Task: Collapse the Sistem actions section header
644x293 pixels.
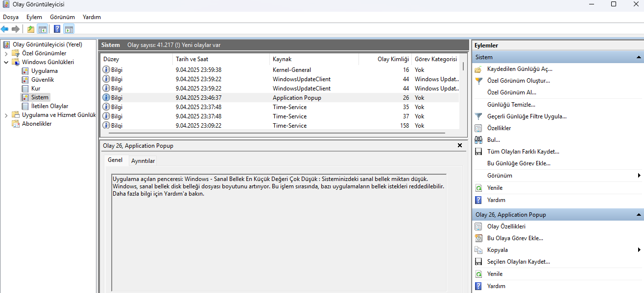Action: (x=639, y=57)
